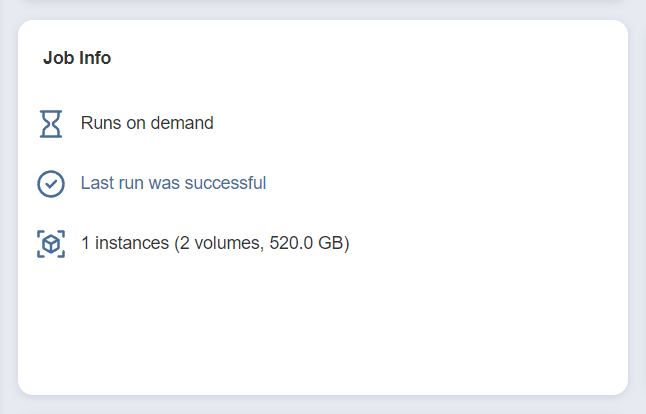The width and height of the screenshot is (646, 414).
Task: Click the blank white space right of 'Job Info'
Action: [x=363, y=58]
